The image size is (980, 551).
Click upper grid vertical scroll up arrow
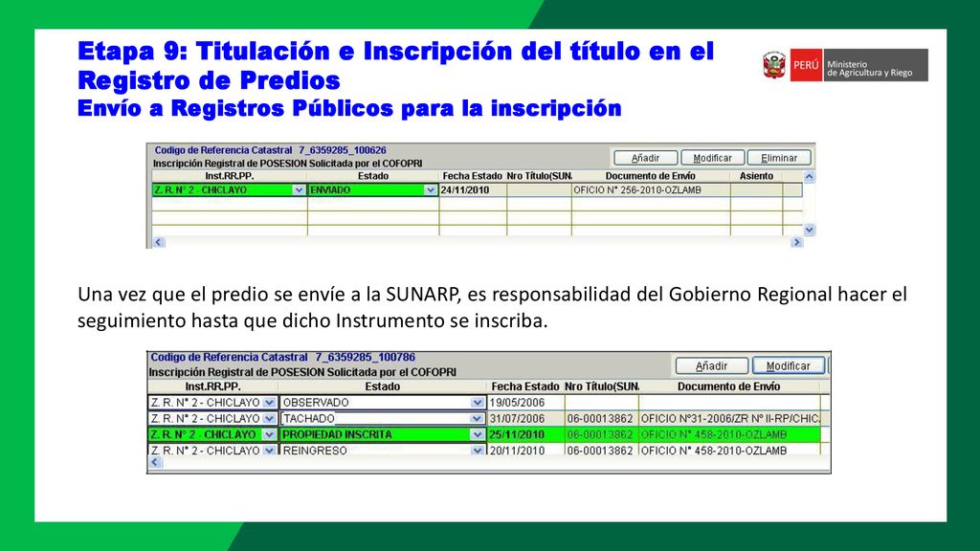809,177
